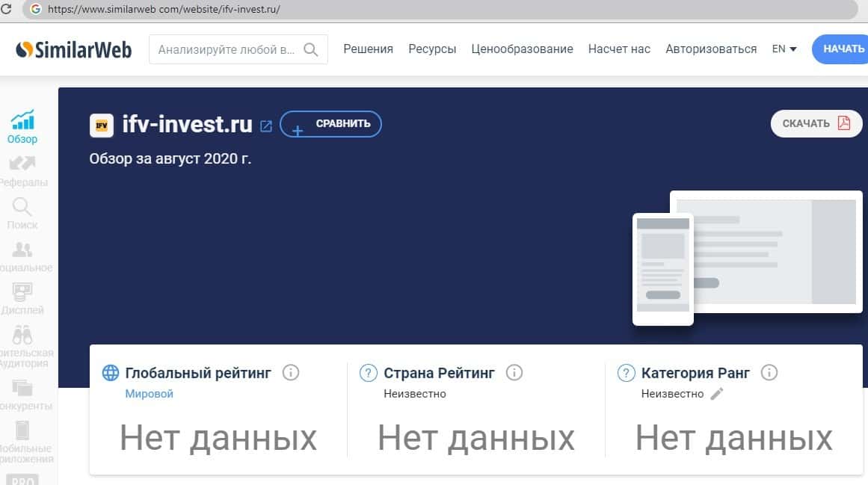The height and width of the screenshot is (485, 868).
Task: Open the audience binoculars sidebar icon
Action: (22, 335)
